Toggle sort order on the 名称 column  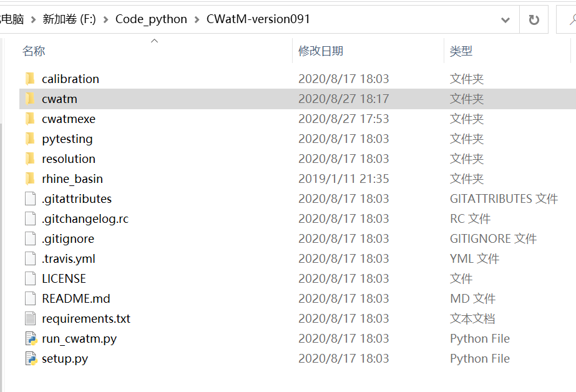click(x=33, y=51)
